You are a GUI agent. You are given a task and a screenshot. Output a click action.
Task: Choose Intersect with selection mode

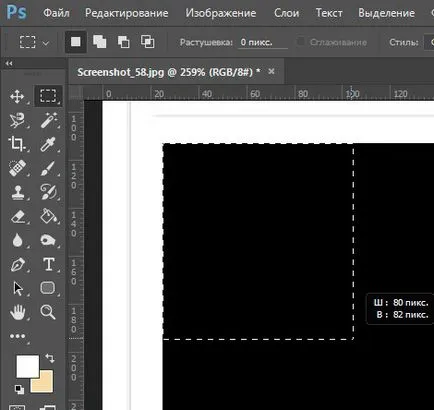(148, 42)
